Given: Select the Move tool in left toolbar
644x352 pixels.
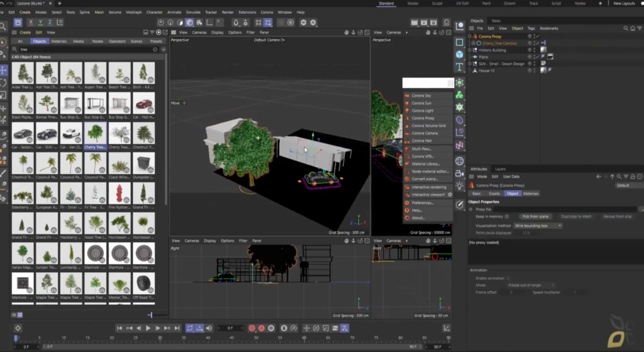Looking at the screenshot, I should 3,70.
